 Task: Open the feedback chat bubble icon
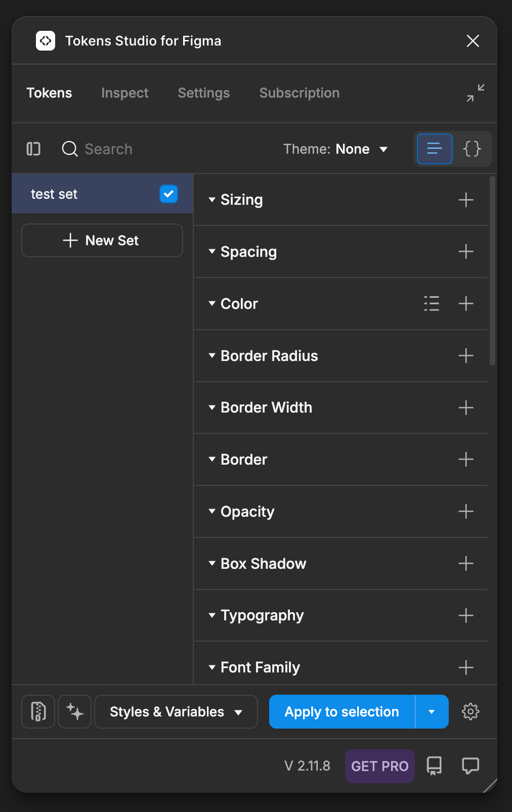(471, 766)
